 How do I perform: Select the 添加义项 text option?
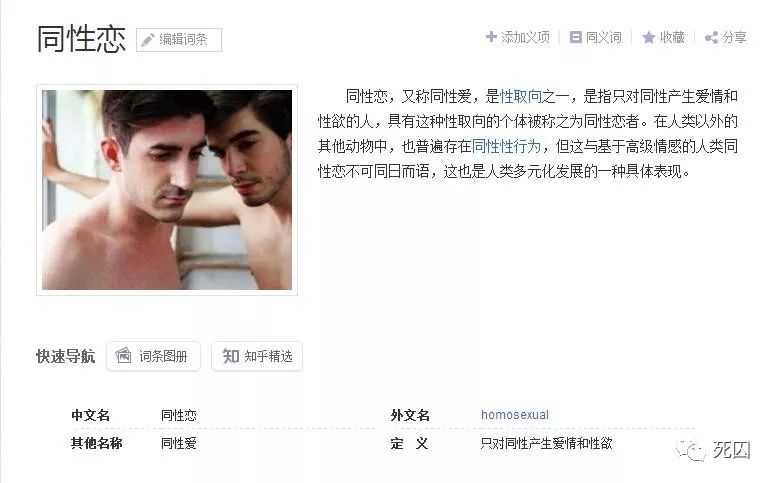click(x=525, y=37)
